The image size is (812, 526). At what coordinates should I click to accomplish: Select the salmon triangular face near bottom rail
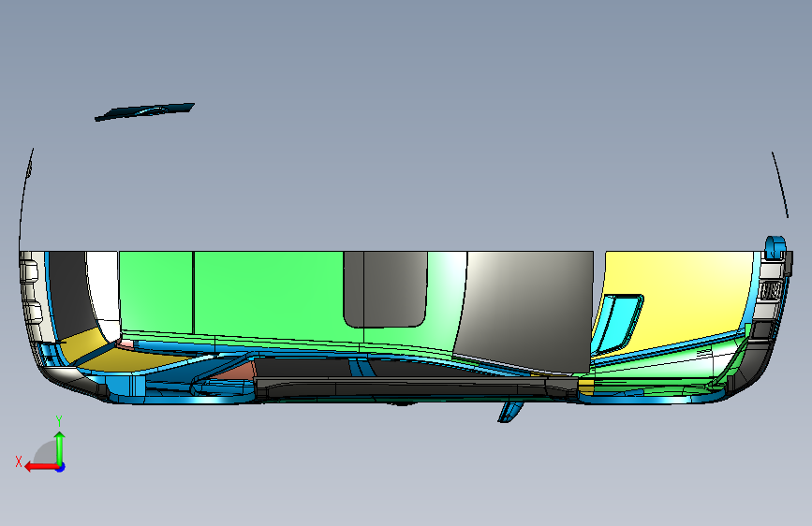click(x=238, y=371)
